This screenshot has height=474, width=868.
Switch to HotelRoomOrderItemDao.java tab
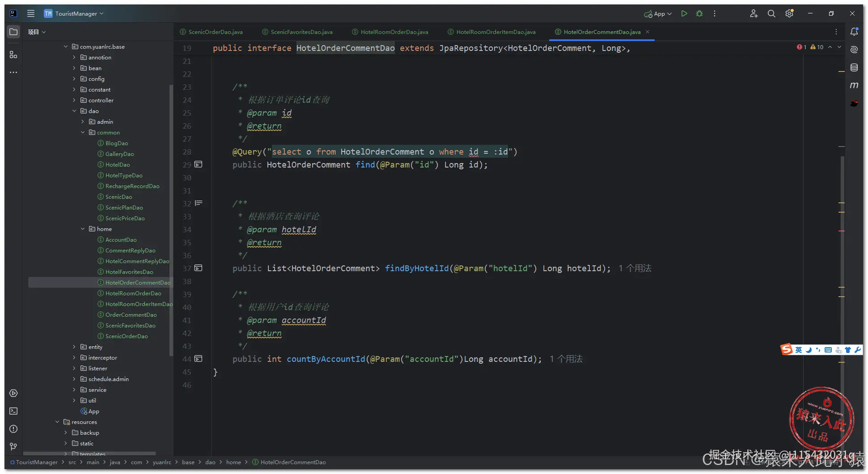(491, 32)
